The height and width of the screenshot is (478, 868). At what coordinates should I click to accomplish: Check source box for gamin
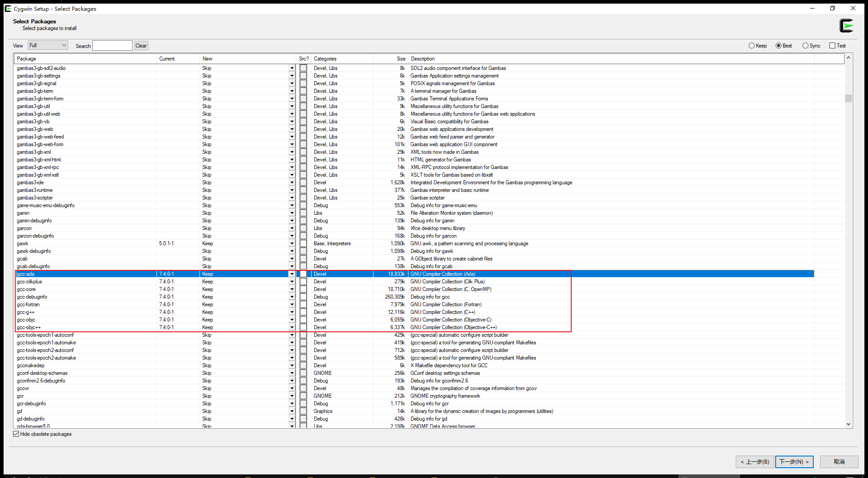tap(304, 213)
